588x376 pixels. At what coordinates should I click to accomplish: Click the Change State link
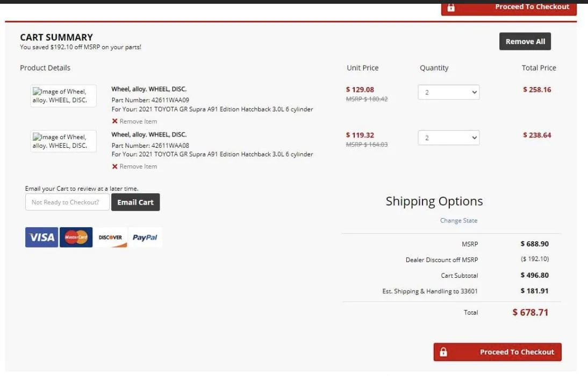458,220
